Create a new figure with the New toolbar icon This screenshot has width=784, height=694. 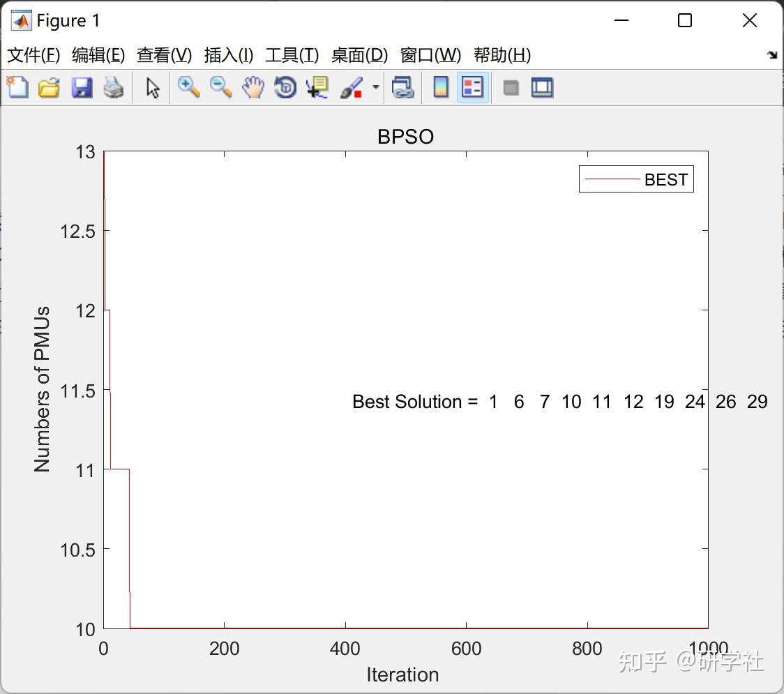pos(17,87)
